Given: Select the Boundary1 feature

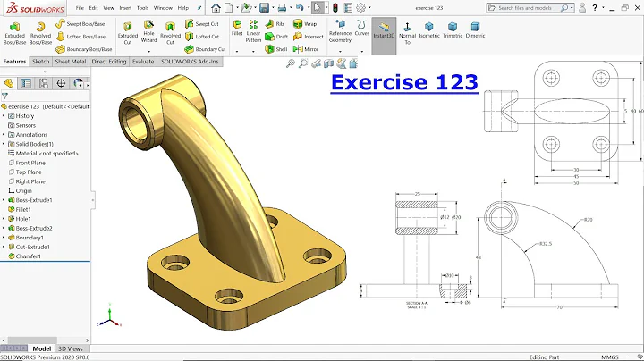Looking at the screenshot, I should [x=26, y=238].
